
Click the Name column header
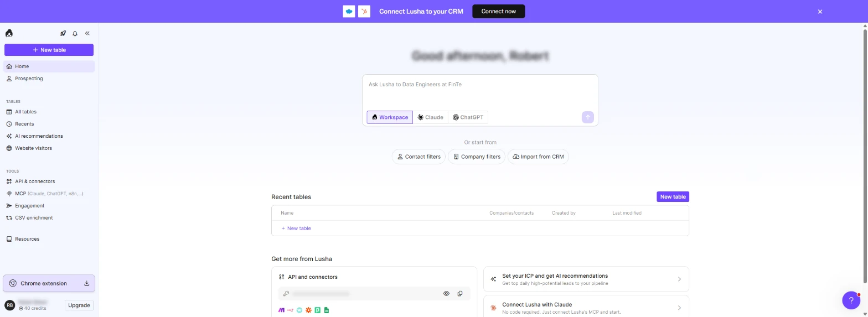coord(287,213)
